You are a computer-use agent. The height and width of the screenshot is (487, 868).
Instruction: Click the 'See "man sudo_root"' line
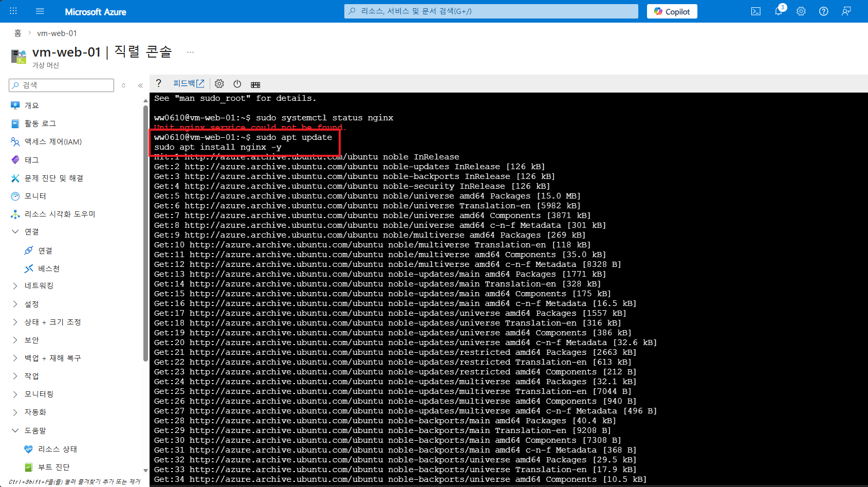click(235, 98)
